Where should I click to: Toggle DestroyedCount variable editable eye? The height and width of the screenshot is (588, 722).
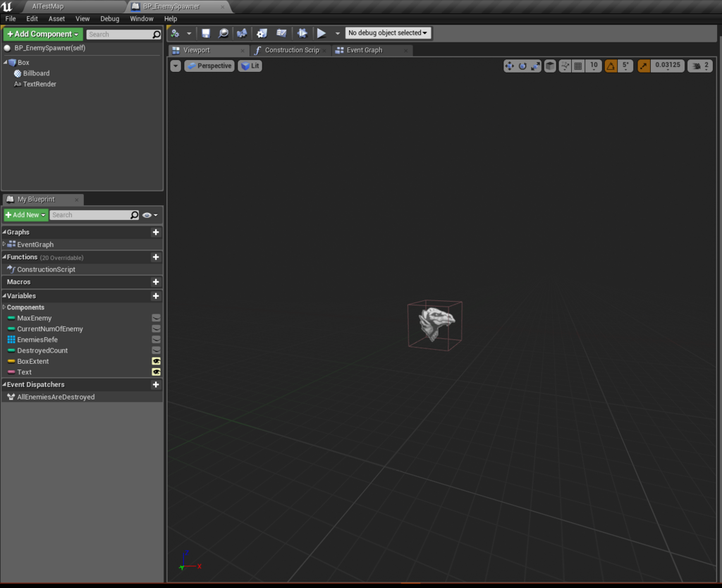pos(156,350)
